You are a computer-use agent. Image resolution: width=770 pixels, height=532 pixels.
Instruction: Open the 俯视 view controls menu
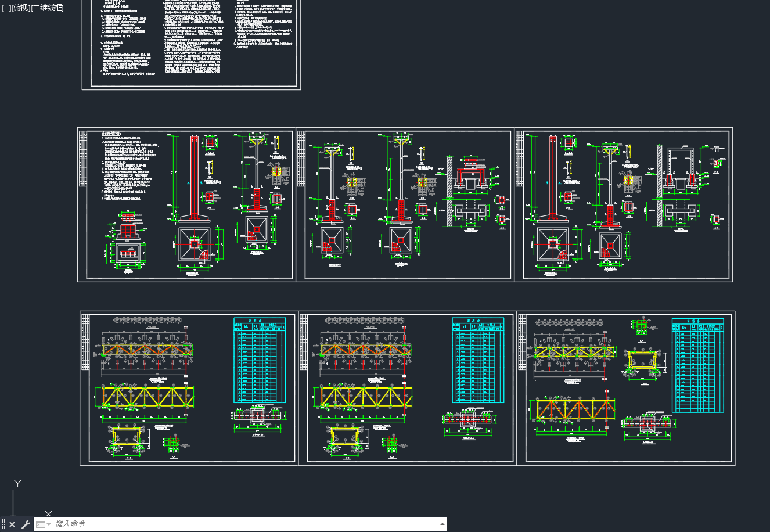(x=21, y=8)
